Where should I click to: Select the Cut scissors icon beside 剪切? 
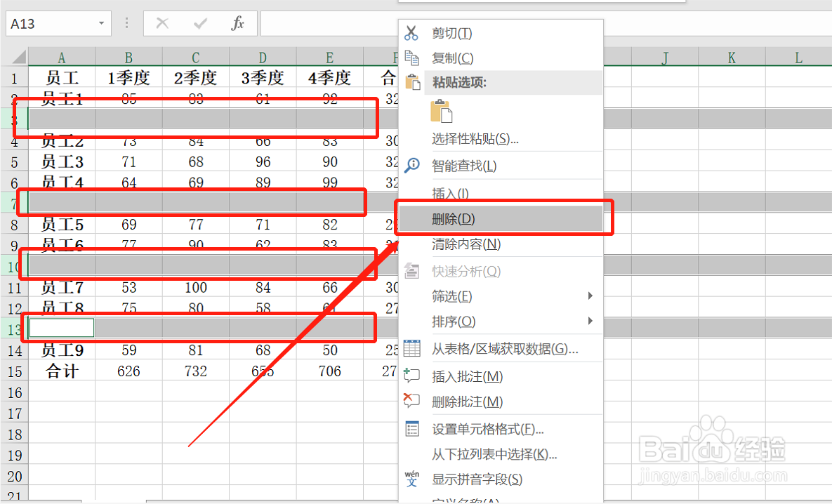click(413, 33)
